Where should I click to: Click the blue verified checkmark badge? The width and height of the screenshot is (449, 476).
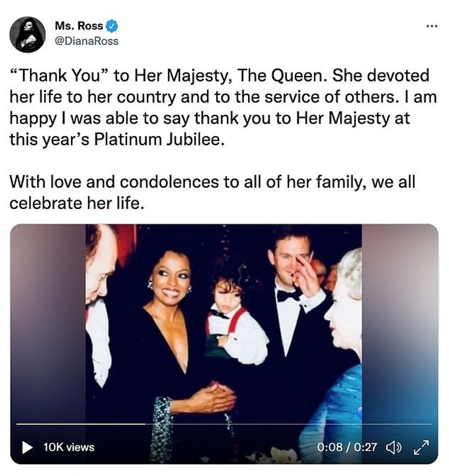(112, 27)
